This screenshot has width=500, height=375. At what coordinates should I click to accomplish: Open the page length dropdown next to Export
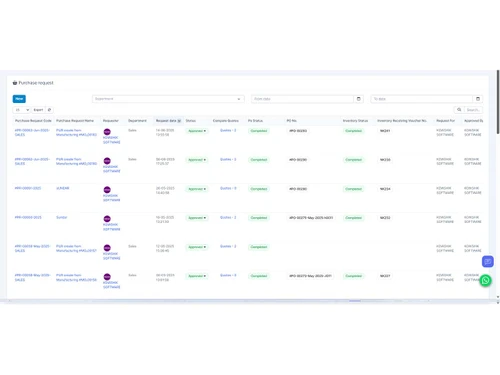[22, 110]
